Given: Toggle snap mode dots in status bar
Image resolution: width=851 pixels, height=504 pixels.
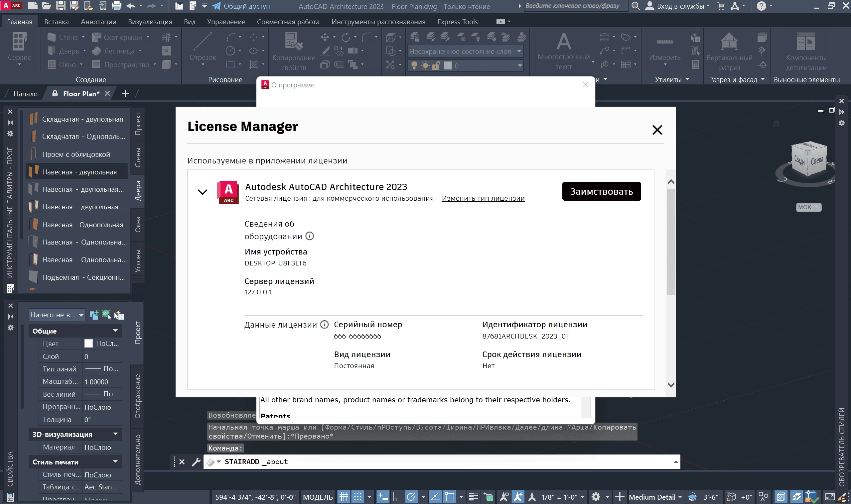Looking at the screenshot, I should (358, 497).
